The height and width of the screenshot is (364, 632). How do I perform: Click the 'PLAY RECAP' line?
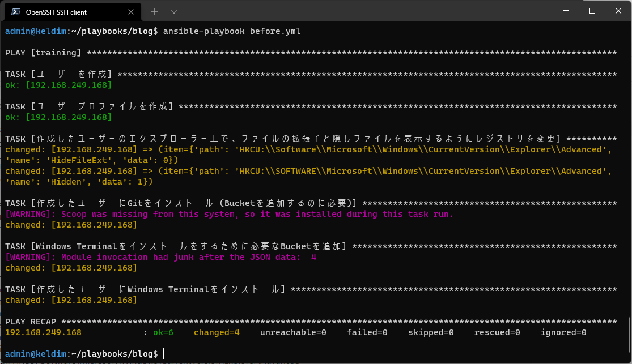point(311,322)
